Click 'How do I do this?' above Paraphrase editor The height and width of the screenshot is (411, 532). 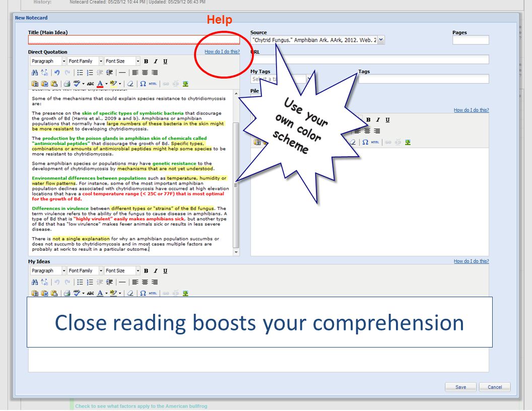[x=471, y=110]
